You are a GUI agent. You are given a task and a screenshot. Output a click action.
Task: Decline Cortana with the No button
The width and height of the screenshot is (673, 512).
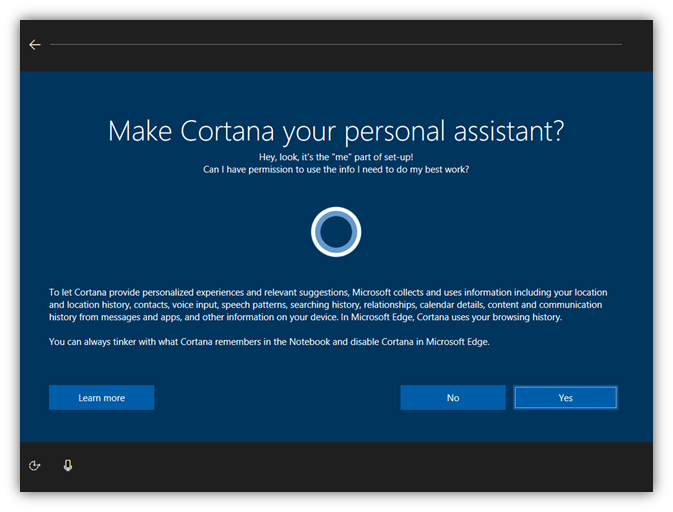pyautogui.click(x=453, y=397)
